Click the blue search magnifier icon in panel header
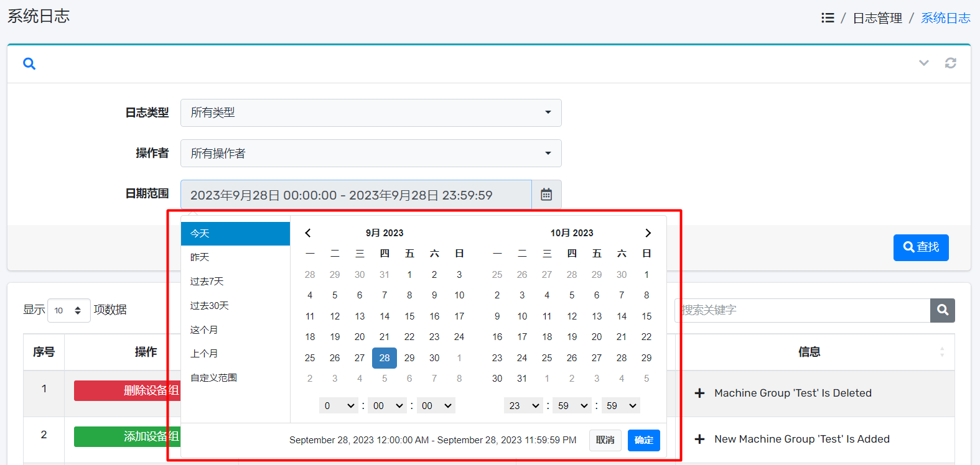The width and height of the screenshot is (980, 465). coord(29,63)
